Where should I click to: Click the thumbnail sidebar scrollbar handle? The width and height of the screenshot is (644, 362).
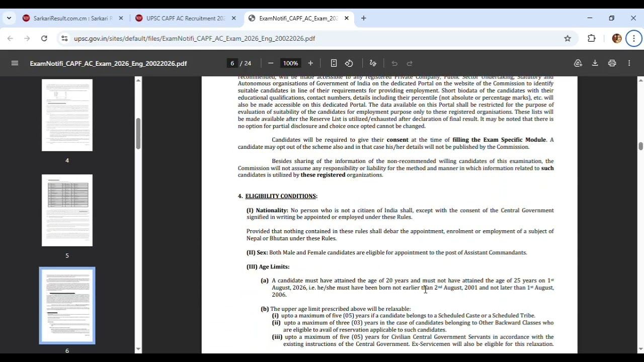(x=138, y=134)
